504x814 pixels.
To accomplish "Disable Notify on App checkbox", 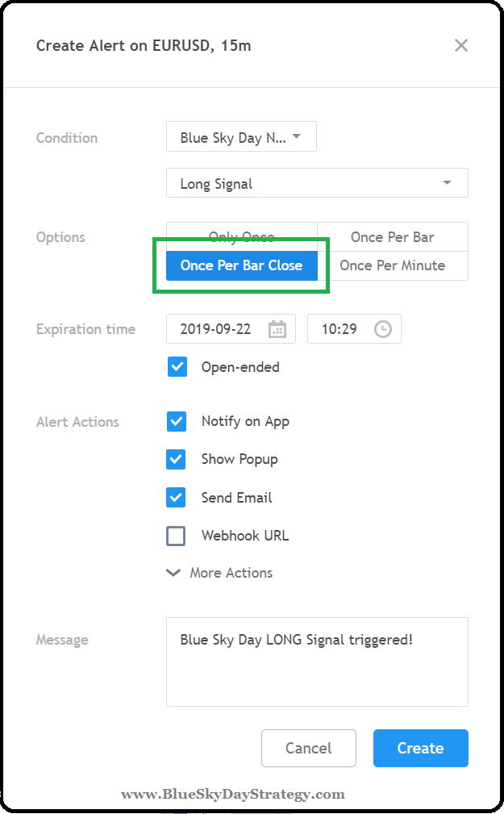I will click(x=176, y=421).
